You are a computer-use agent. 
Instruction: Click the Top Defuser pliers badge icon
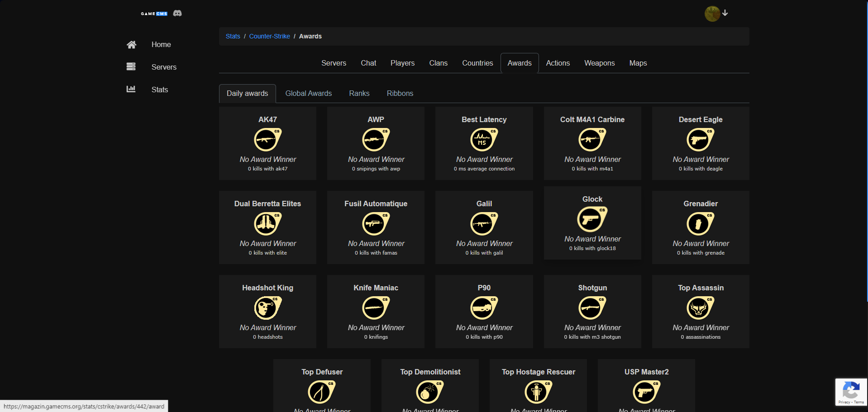[x=322, y=392]
